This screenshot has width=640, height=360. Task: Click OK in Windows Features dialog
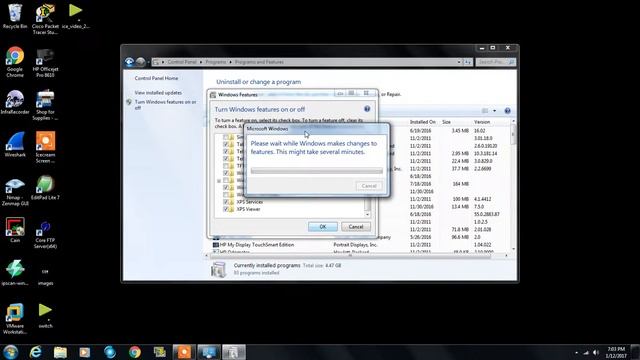tap(323, 227)
